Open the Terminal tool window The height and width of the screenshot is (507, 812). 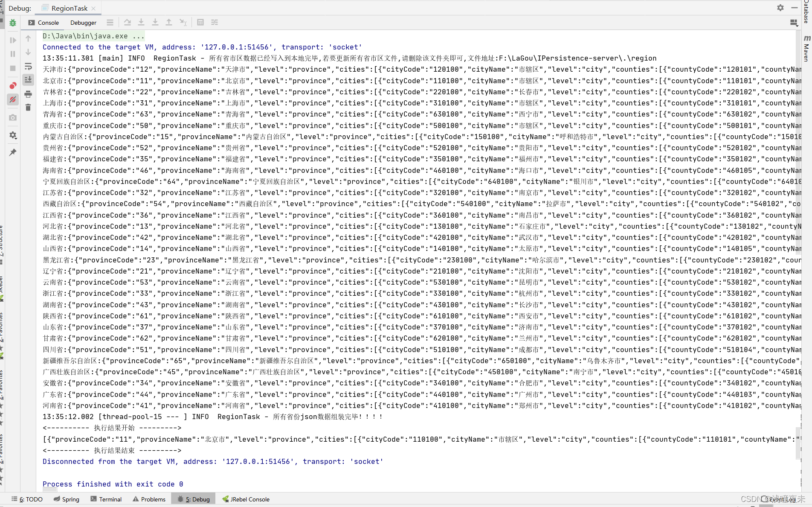(x=106, y=499)
